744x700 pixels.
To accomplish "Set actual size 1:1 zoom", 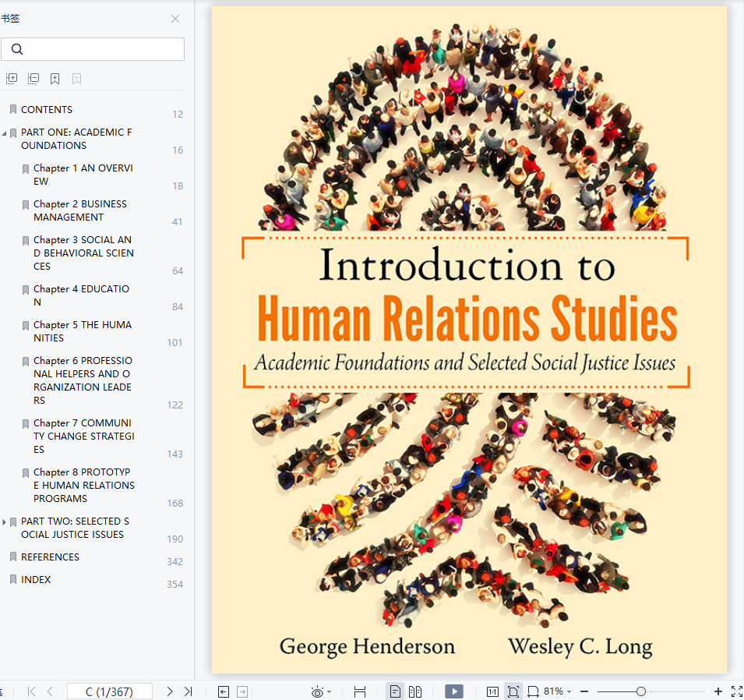I will tap(492, 692).
